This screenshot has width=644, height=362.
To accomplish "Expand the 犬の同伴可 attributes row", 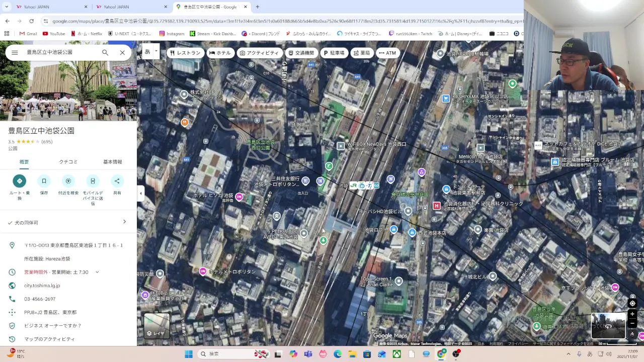I will point(68,222).
